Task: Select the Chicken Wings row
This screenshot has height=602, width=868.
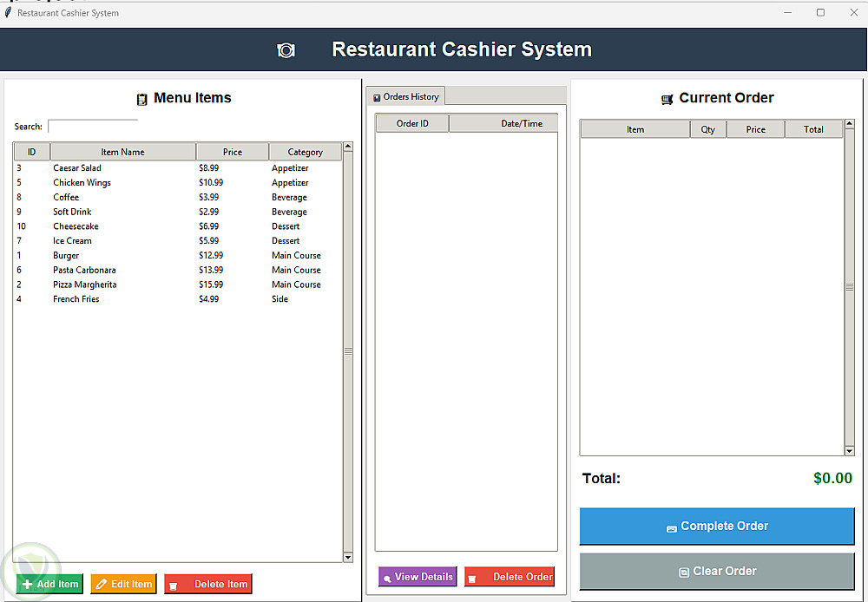Action: (x=178, y=182)
